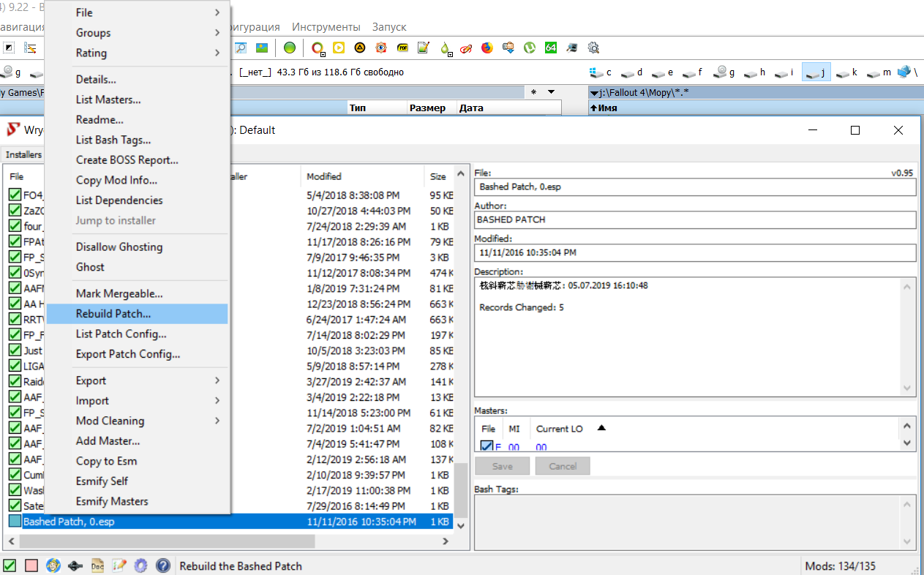
Task: Open the Installers tab
Action: click(x=23, y=155)
